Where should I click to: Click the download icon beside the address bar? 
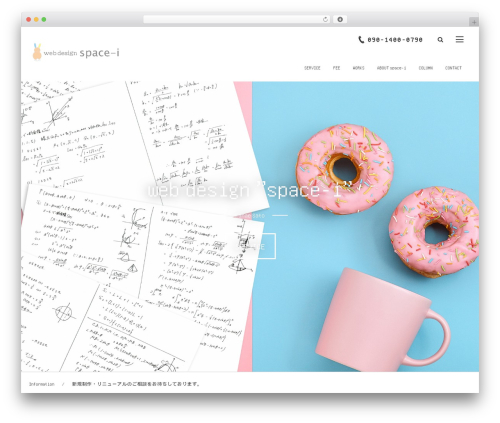tap(340, 20)
